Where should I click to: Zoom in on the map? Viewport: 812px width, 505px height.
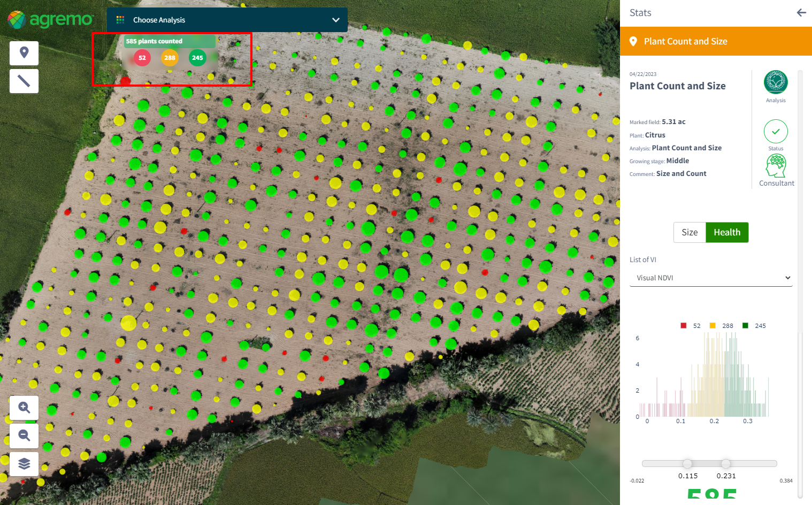point(24,408)
